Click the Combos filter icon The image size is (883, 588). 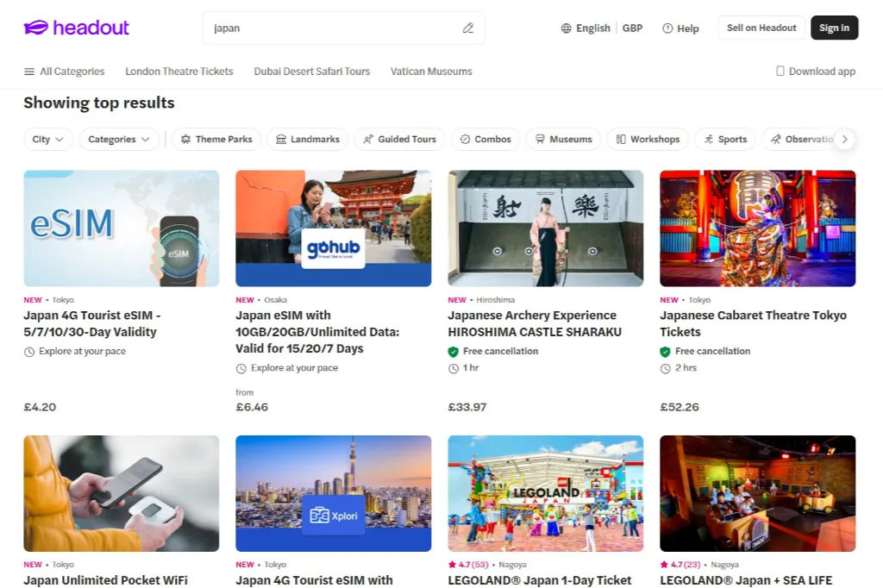coord(465,139)
